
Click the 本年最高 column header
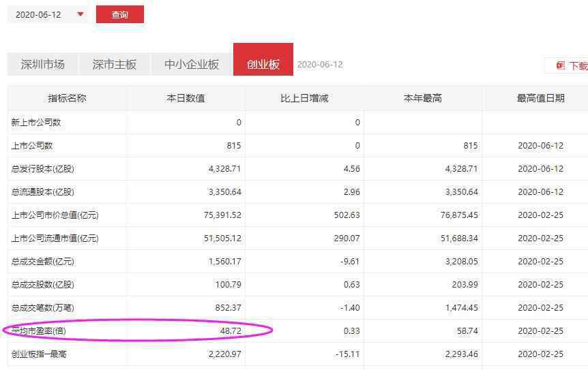423,98
